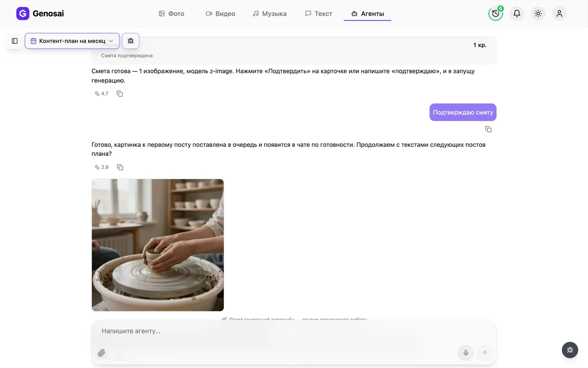Switch to the Видео tab

coord(220,14)
